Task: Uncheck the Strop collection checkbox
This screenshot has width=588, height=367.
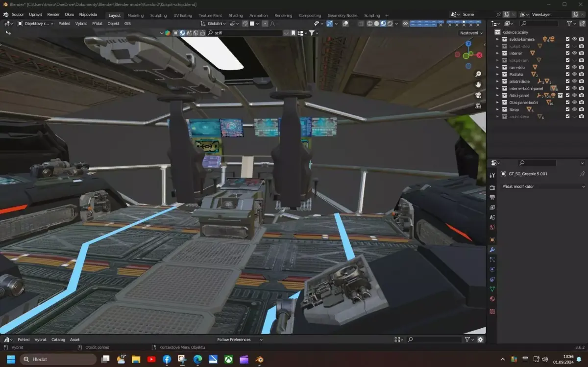Action: point(567,109)
